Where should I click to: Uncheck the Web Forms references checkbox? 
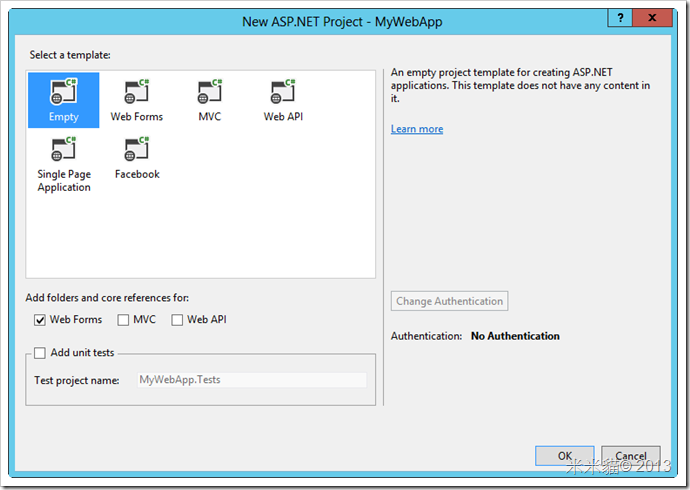pos(40,320)
